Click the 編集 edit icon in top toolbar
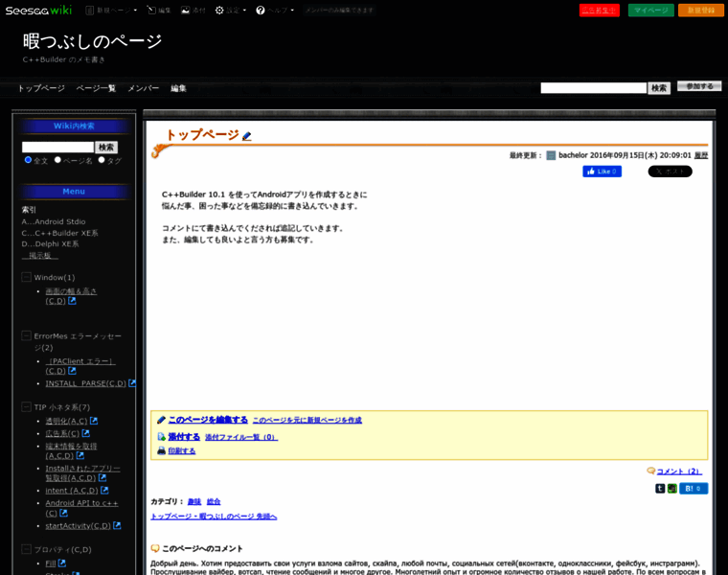The height and width of the screenshot is (575, 728). 159,11
